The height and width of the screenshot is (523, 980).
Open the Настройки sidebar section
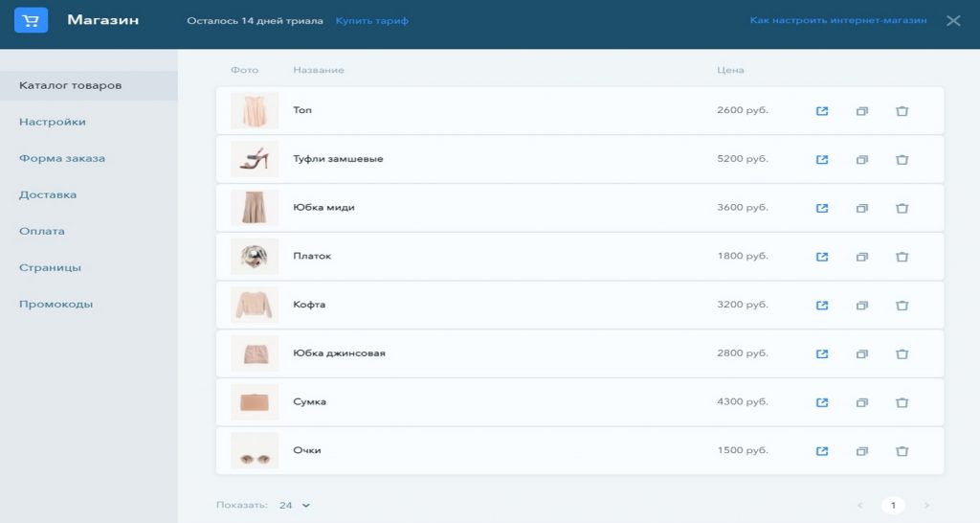click(x=53, y=122)
